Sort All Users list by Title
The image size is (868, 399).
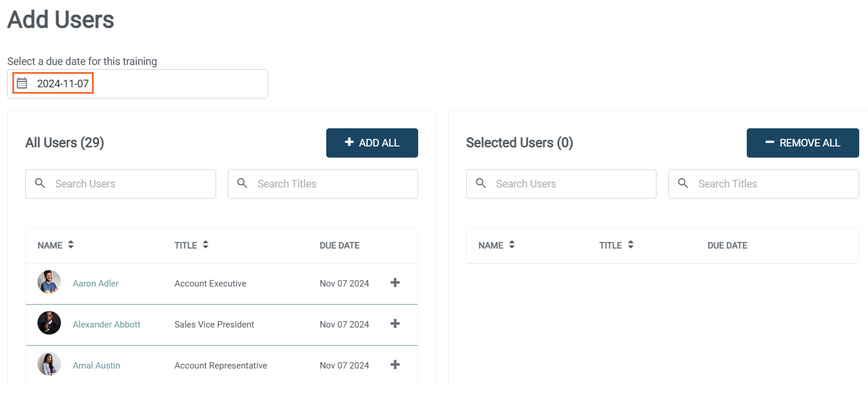tap(206, 245)
